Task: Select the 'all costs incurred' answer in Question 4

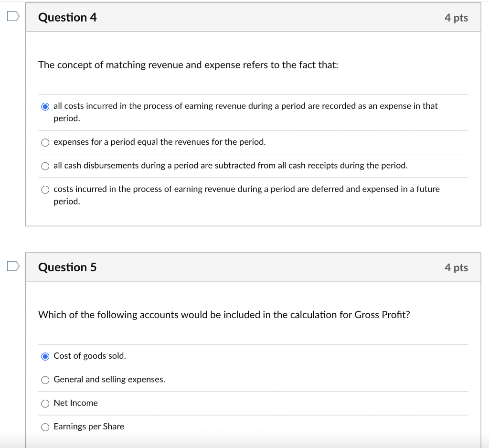Action: pyautogui.click(x=45, y=106)
